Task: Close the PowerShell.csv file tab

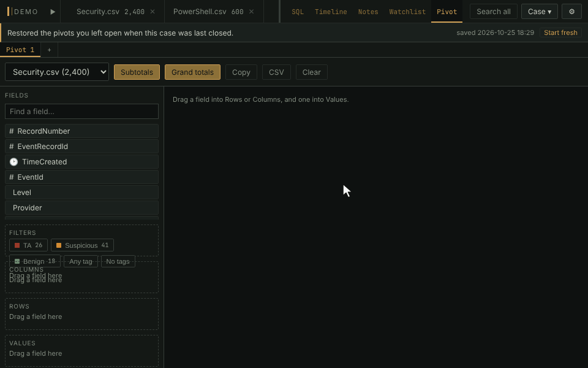Action: tap(252, 12)
